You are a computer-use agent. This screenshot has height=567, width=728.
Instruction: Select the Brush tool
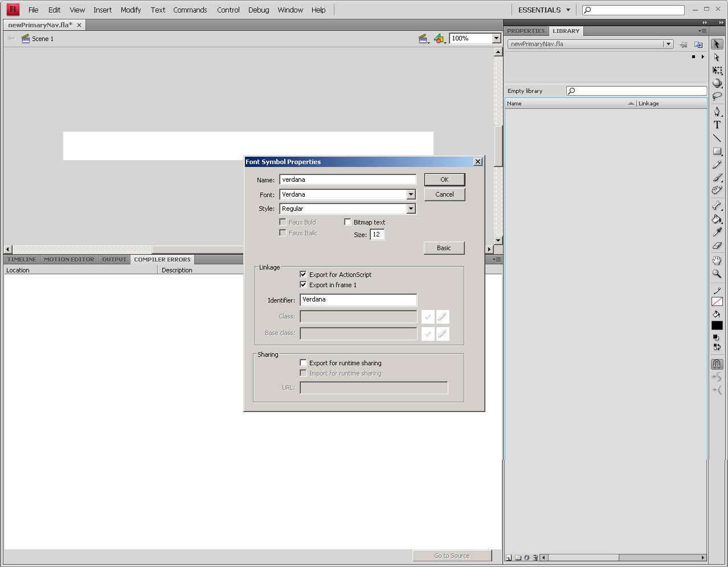pos(717,178)
